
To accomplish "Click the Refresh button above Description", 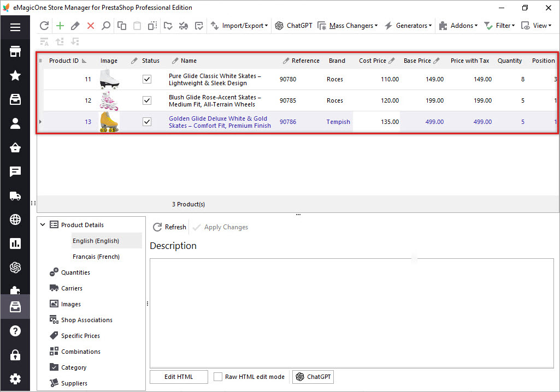I will click(x=170, y=227).
